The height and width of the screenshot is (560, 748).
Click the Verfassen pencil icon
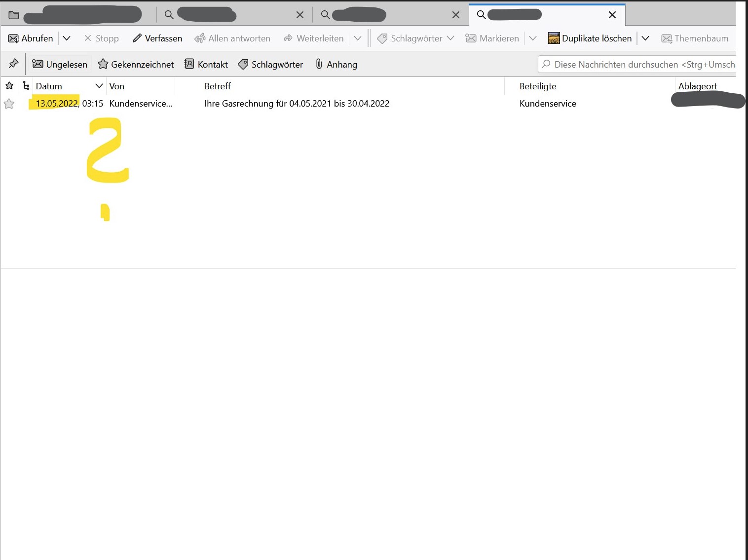click(137, 38)
